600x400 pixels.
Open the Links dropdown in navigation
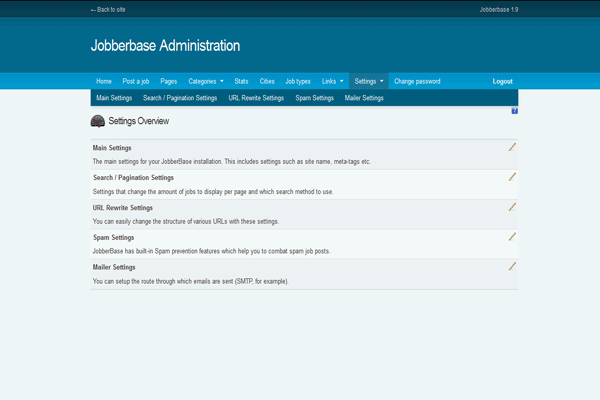pyautogui.click(x=333, y=81)
